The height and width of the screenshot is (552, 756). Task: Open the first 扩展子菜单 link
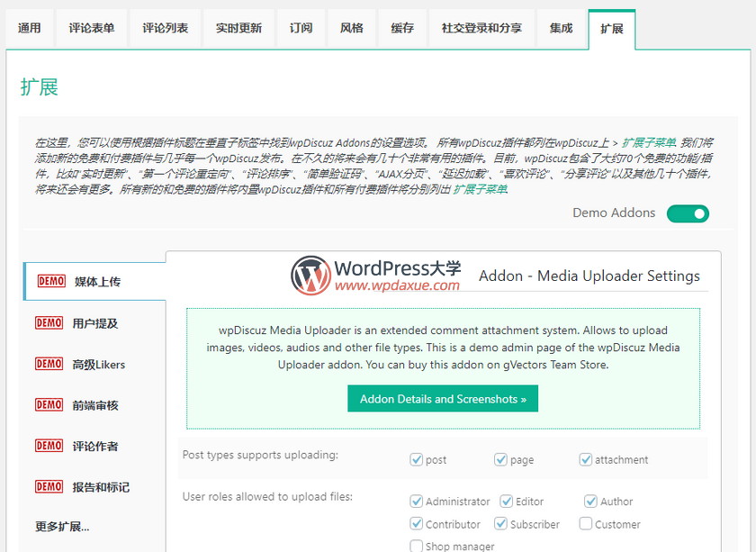649,143
